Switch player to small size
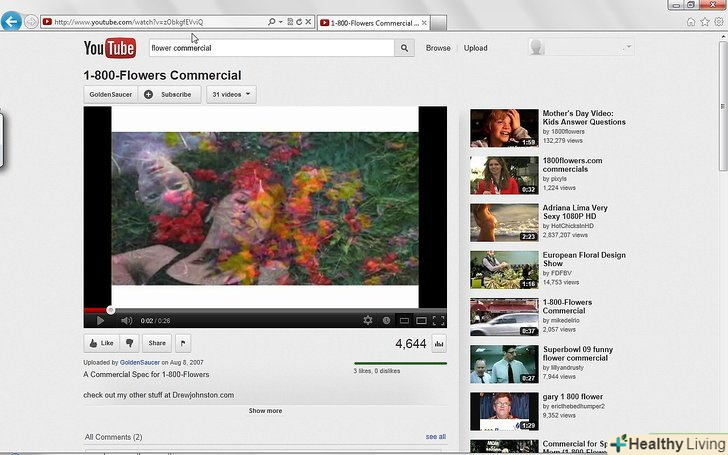Image resolution: width=728 pixels, height=455 pixels. (x=404, y=320)
